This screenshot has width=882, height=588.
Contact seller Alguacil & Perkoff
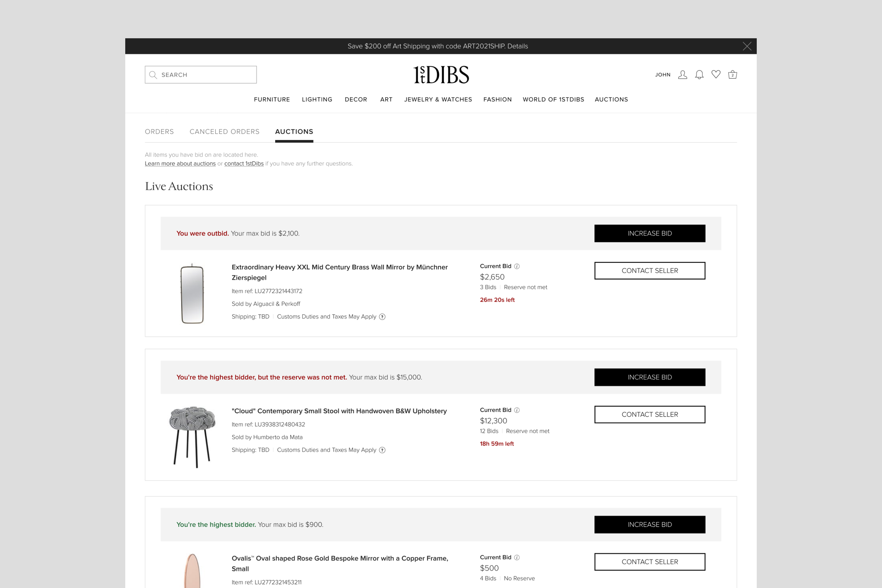650,271
